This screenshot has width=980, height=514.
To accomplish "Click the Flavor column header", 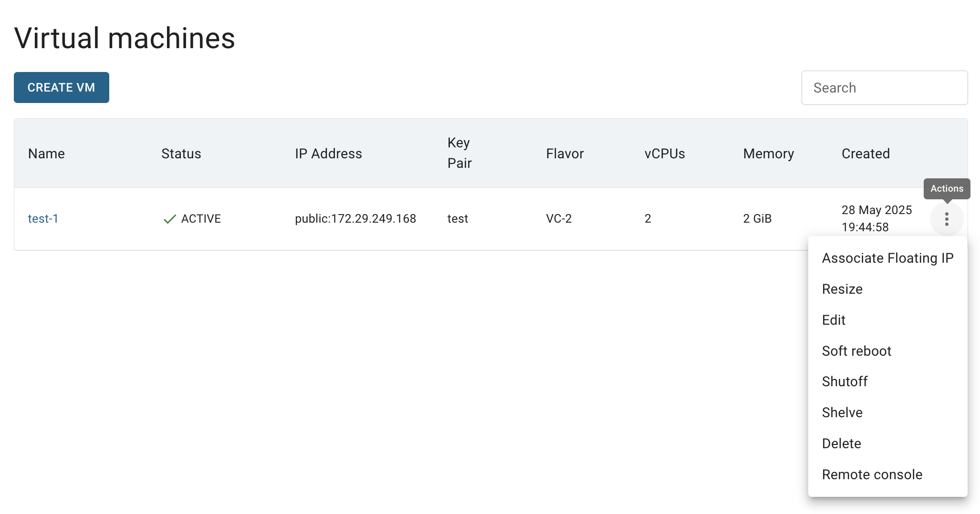I will click(565, 154).
